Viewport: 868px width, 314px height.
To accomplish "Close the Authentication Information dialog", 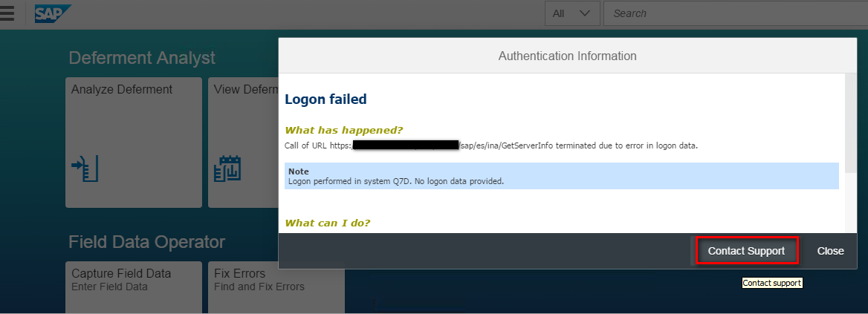I will click(830, 251).
